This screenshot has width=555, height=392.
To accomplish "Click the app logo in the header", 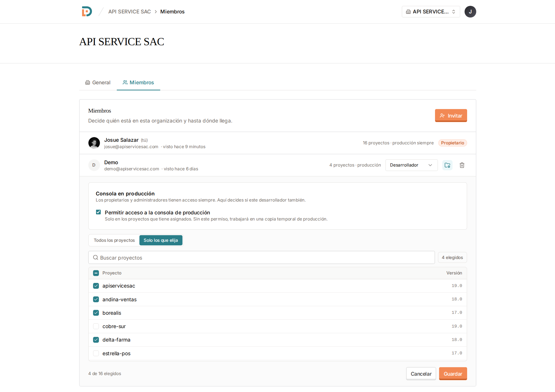I will tap(87, 11).
